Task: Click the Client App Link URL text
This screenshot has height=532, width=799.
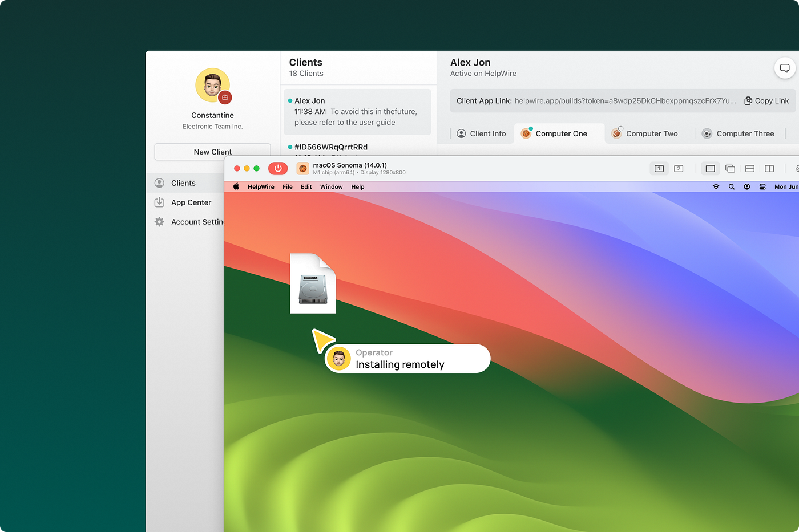Action: (x=625, y=101)
